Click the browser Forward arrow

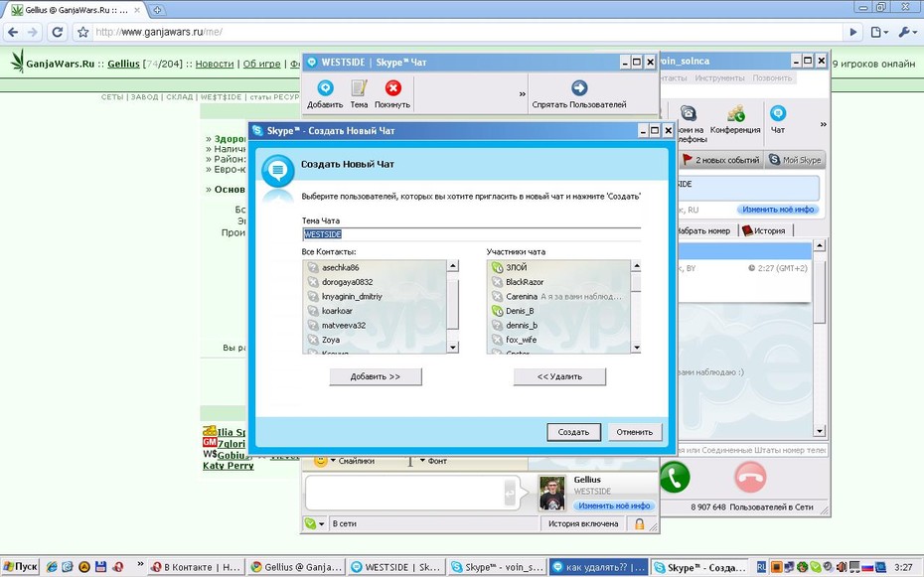(33, 32)
